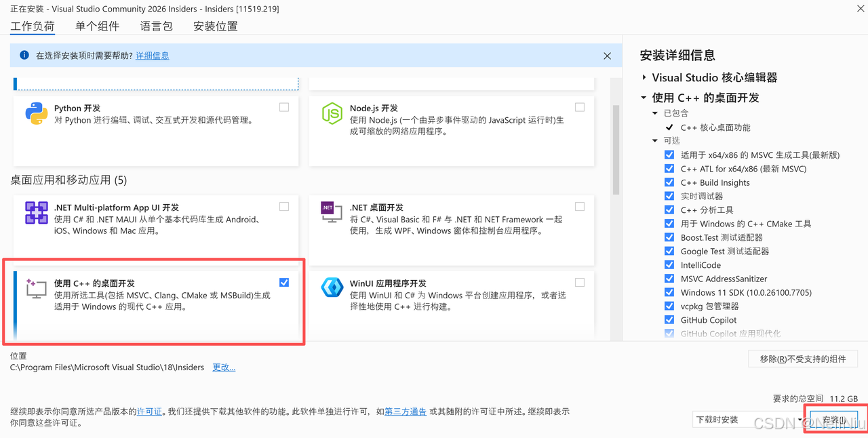Close the help information banner
The image size is (868, 438).
point(607,56)
